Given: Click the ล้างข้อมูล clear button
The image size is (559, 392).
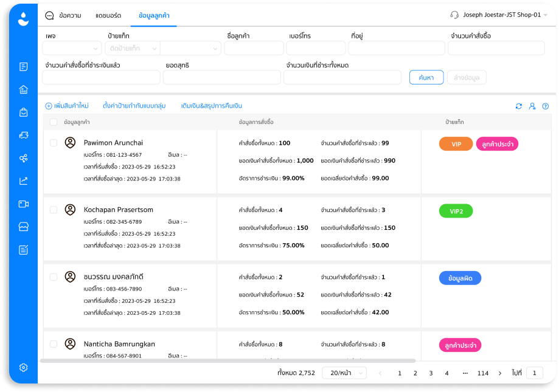Looking at the screenshot, I should pyautogui.click(x=467, y=77).
